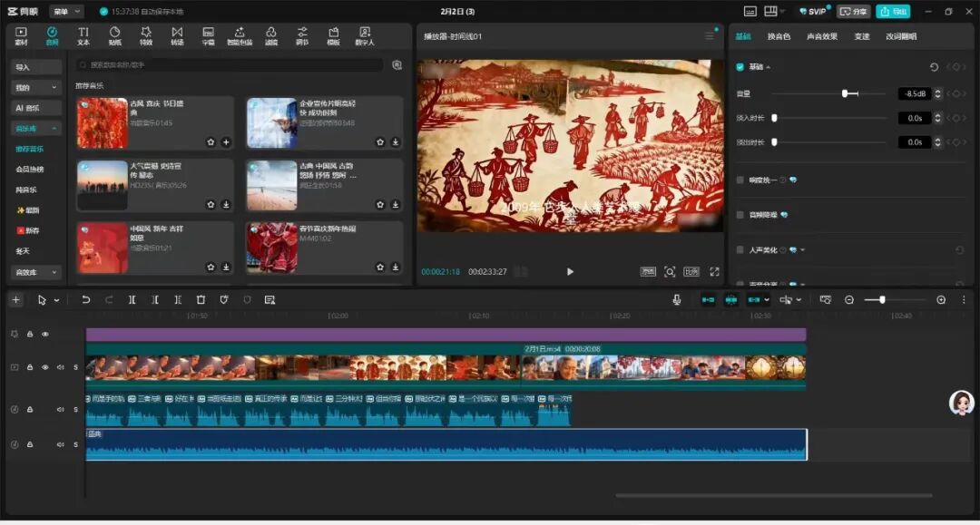
Task: Open the 特效 effects panel
Action: point(146,36)
